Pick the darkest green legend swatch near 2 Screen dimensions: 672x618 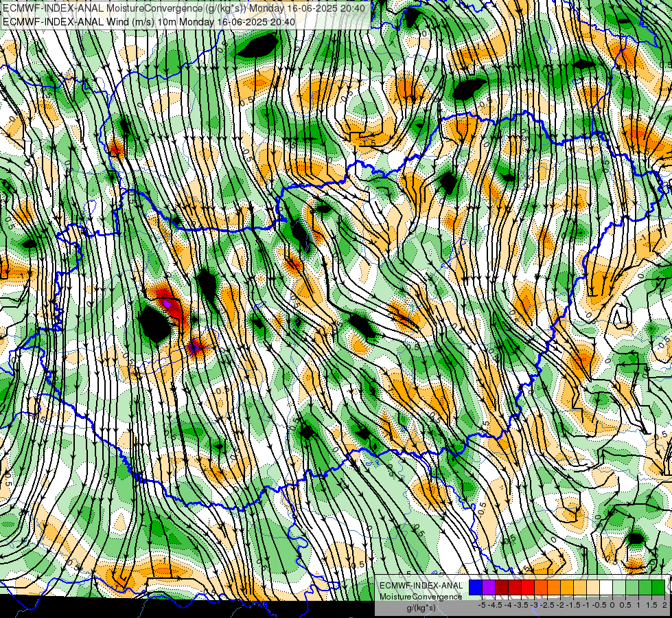coord(658,588)
